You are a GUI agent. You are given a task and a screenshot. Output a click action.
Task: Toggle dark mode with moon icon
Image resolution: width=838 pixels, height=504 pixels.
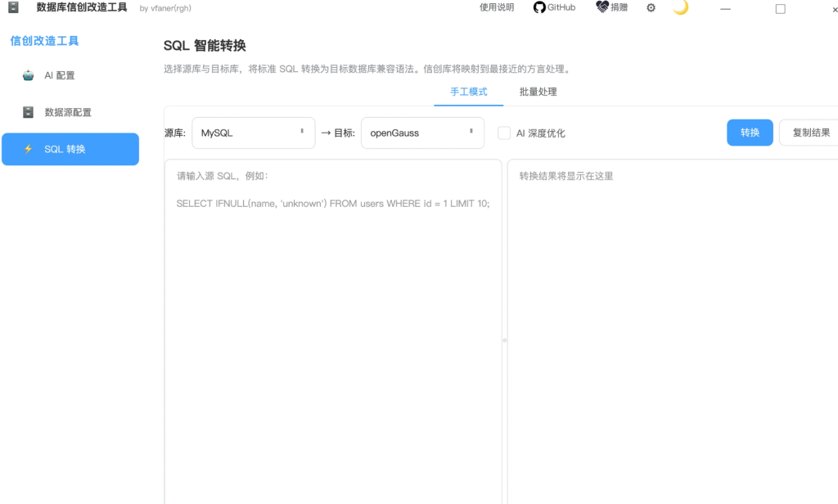coord(680,7)
